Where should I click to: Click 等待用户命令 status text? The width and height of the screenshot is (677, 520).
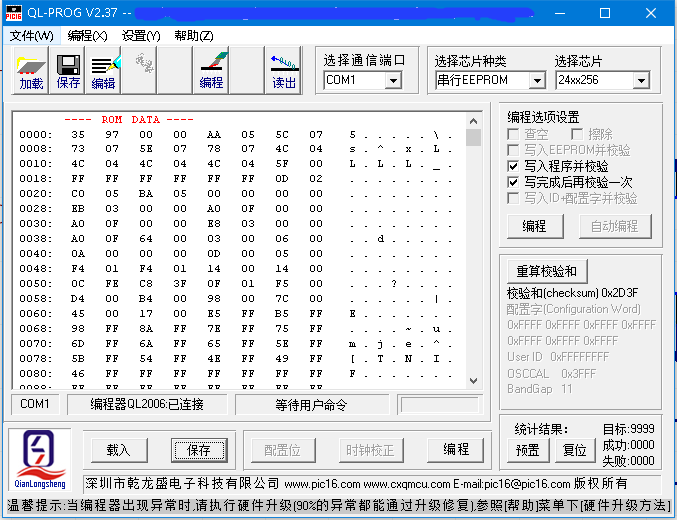tap(312, 404)
